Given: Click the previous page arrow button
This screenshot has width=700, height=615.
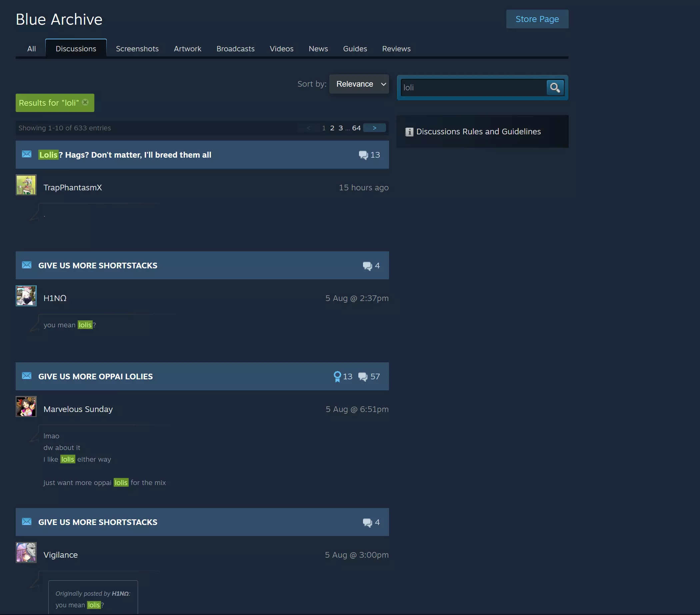Looking at the screenshot, I should click(x=309, y=128).
